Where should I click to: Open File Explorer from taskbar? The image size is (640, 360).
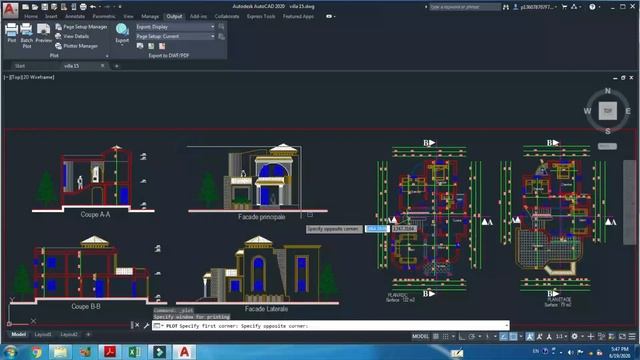(60, 352)
